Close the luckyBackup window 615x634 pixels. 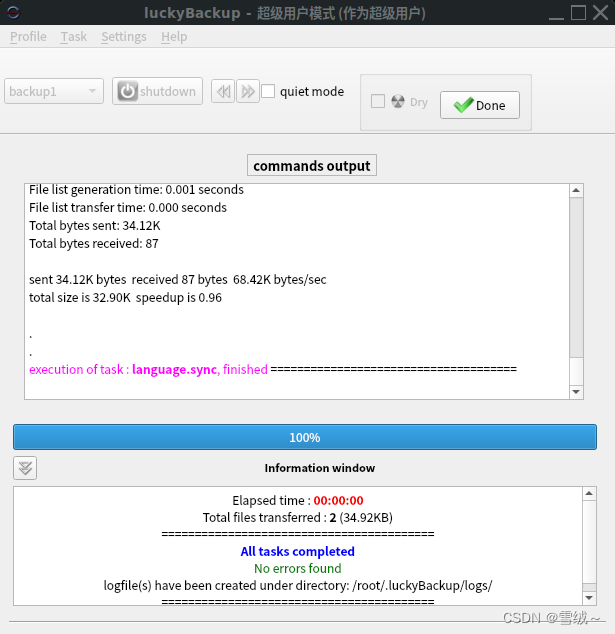600,13
